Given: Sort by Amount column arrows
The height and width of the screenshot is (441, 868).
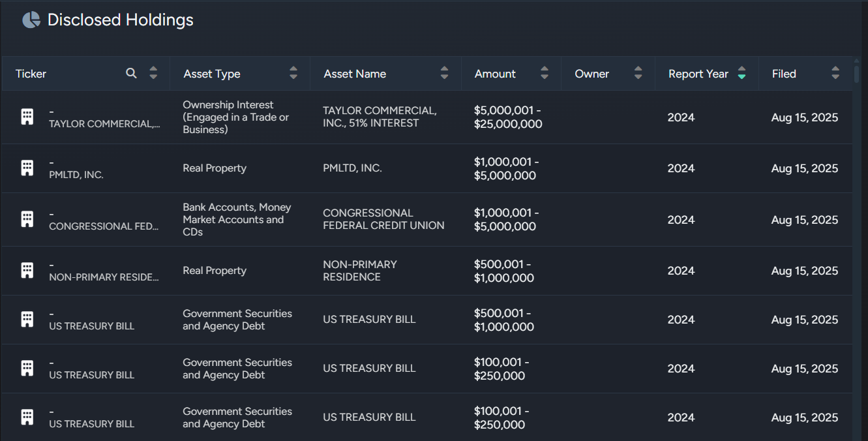Looking at the screenshot, I should click(x=545, y=73).
